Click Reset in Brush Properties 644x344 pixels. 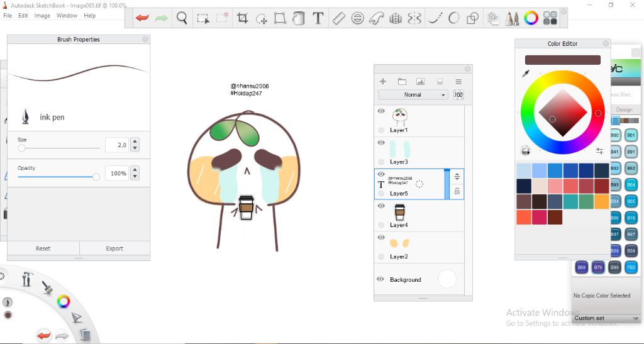tap(43, 248)
